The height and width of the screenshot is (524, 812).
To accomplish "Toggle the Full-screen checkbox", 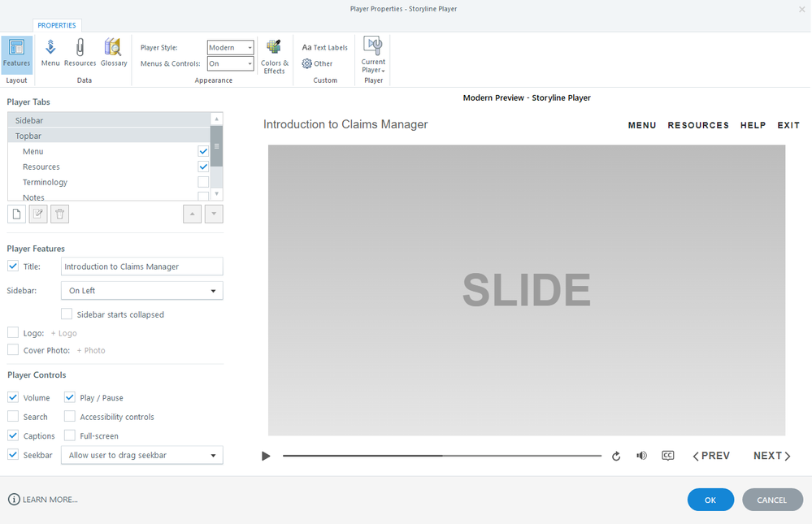I will click(x=70, y=436).
